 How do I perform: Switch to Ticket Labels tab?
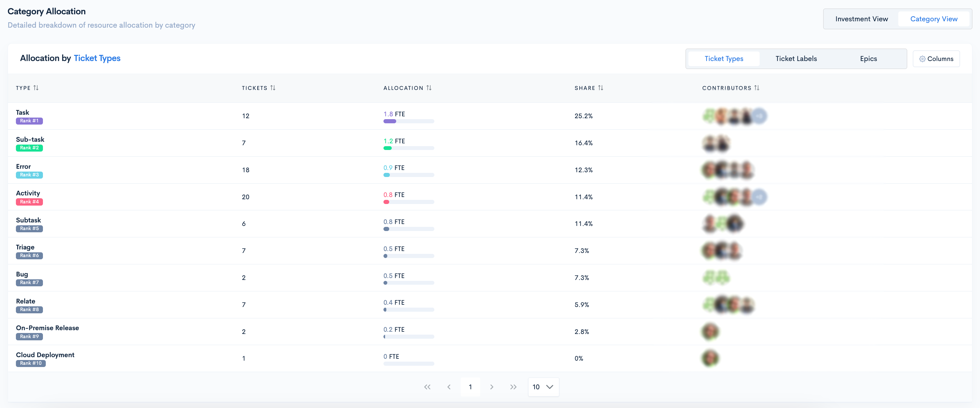796,59
